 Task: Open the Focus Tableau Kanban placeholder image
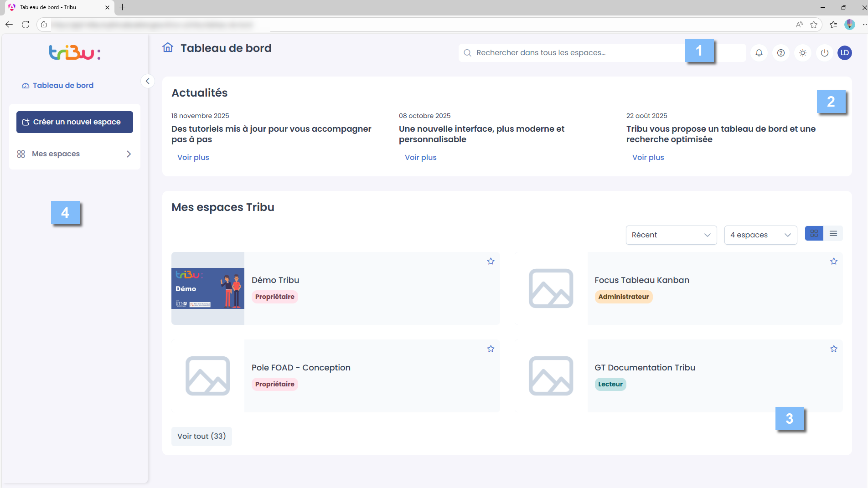pyautogui.click(x=551, y=288)
